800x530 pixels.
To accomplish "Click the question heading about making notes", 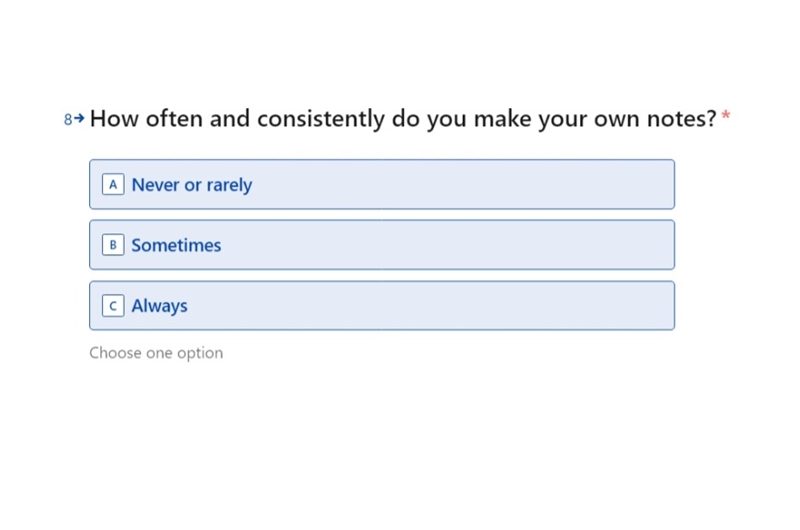I will [403, 119].
